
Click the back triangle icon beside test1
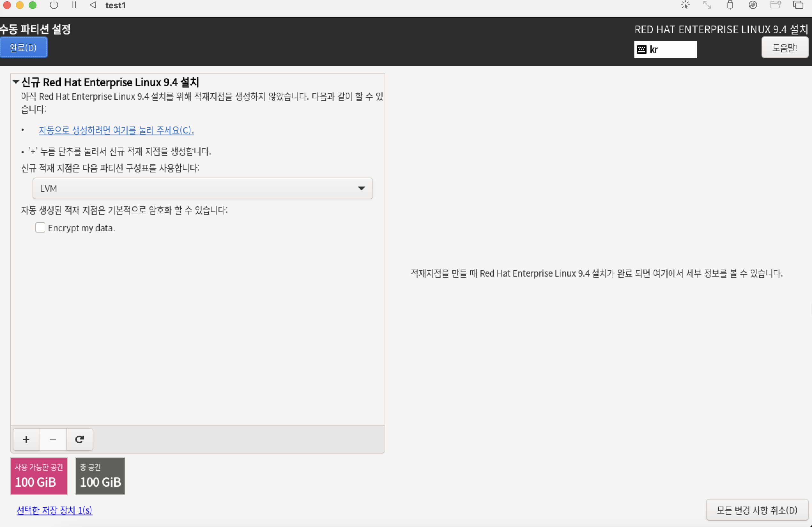[x=93, y=5]
